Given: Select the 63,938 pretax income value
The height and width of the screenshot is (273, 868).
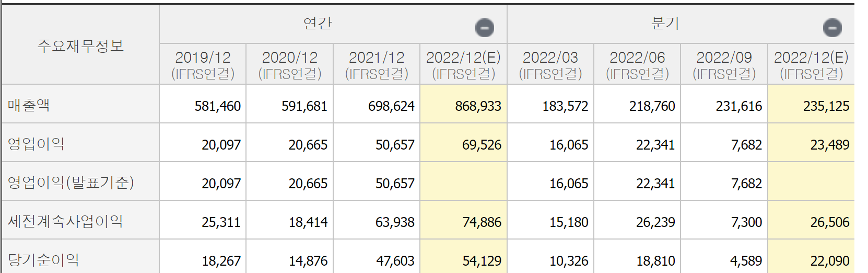Looking at the screenshot, I should click(395, 222).
